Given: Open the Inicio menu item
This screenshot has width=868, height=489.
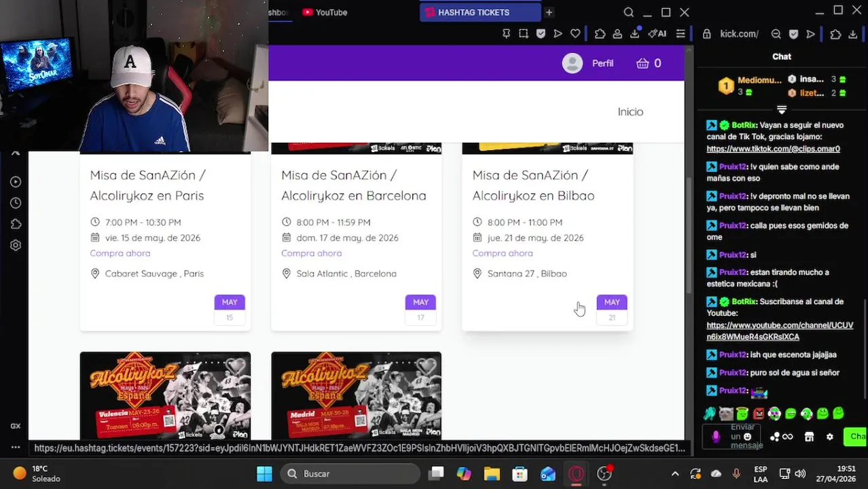Looking at the screenshot, I should (x=630, y=111).
